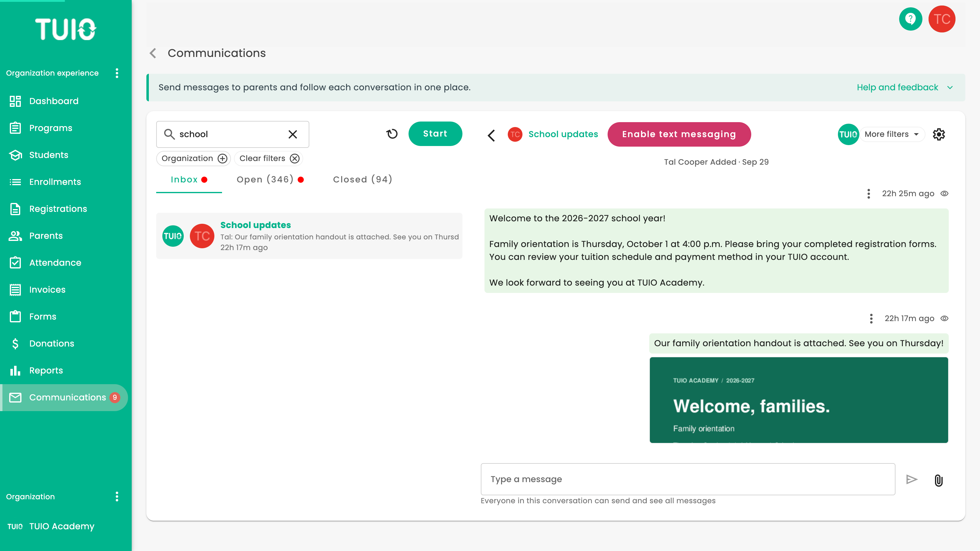980x551 pixels.
Task: Open Communications in the sidebar
Action: 65,397
